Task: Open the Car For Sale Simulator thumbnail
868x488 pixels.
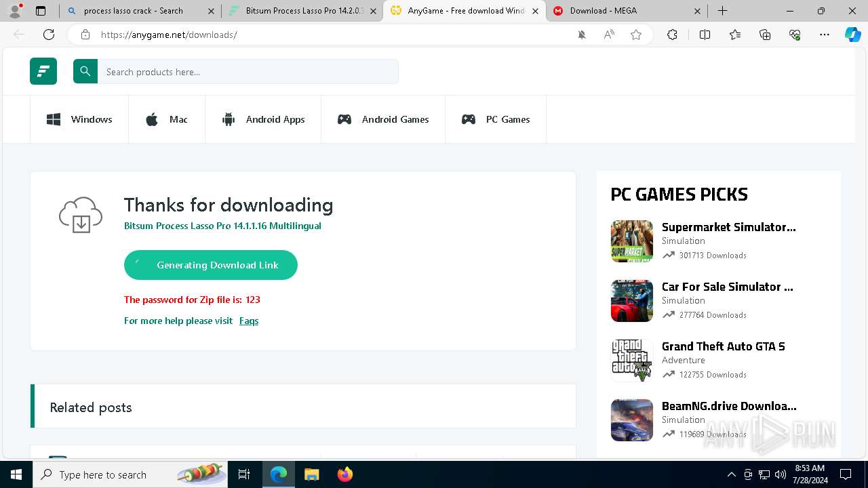Action: [x=632, y=301]
